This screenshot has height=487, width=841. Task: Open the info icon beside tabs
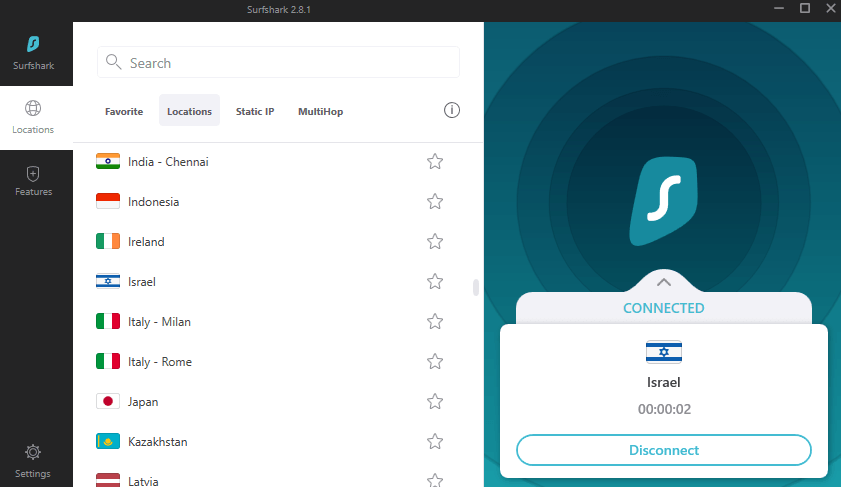pos(452,110)
